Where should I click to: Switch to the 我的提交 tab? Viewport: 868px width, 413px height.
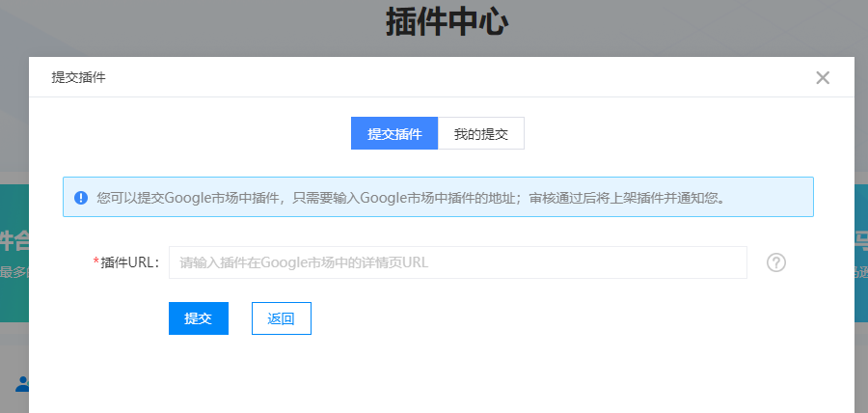click(x=480, y=134)
